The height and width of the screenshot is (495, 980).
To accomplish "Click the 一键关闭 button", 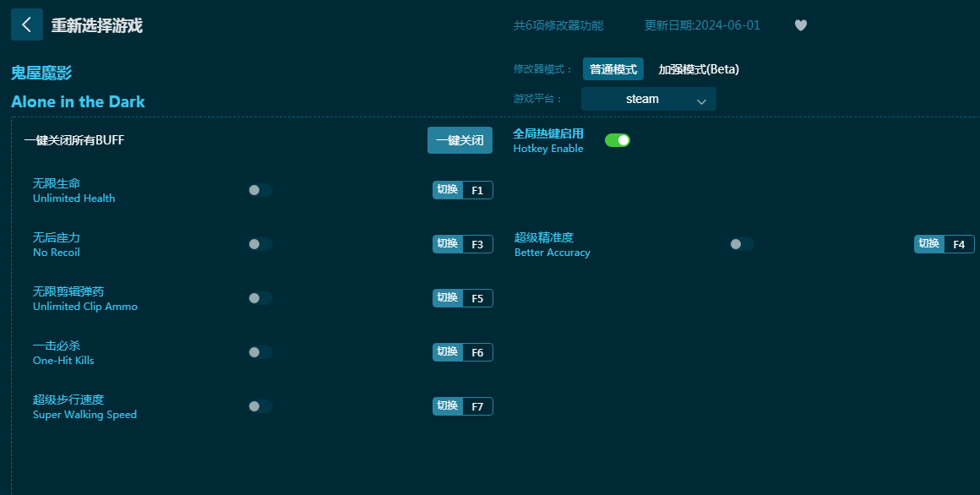I will pos(460,140).
